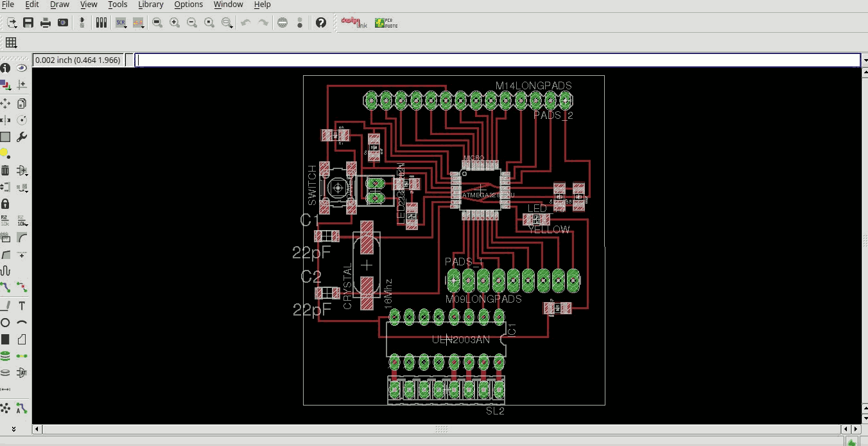Click the Save floppy disk icon

[x=28, y=22]
